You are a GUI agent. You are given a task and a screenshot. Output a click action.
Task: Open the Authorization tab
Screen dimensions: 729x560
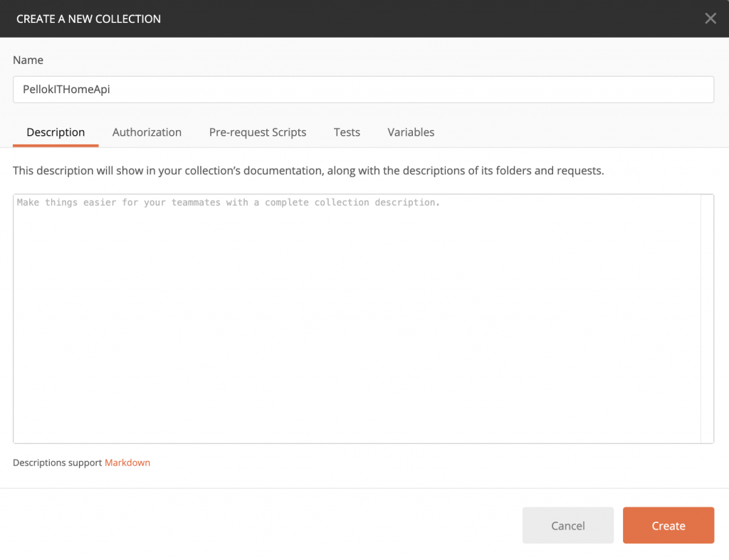(147, 132)
